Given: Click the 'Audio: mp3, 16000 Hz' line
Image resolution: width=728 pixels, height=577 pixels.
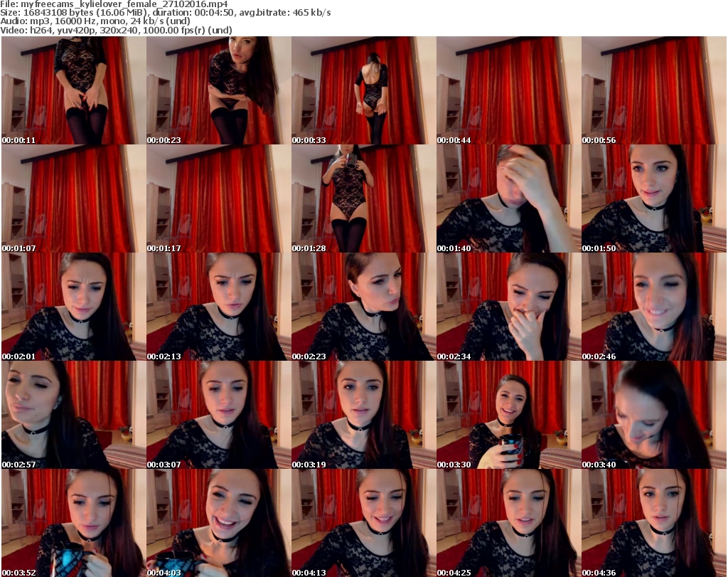Looking at the screenshot, I should [x=95, y=21].
